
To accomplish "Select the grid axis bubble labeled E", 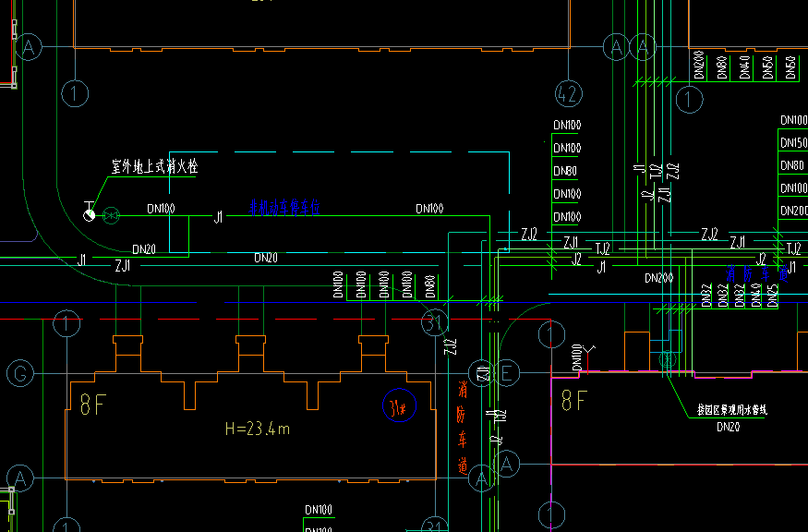I will (507, 373).
